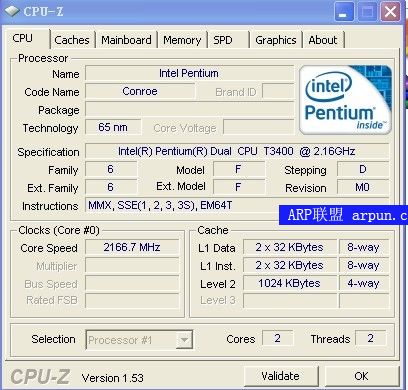Click the Level 2 '1024 KBytes' value
The height and width of the screenshot is (390, 408).
point(290,283)
